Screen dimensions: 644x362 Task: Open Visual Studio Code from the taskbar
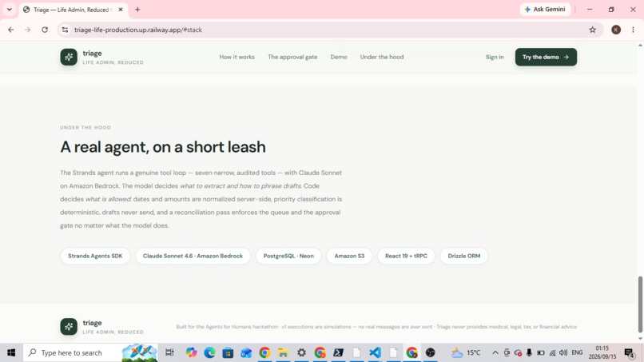(375, 352)
